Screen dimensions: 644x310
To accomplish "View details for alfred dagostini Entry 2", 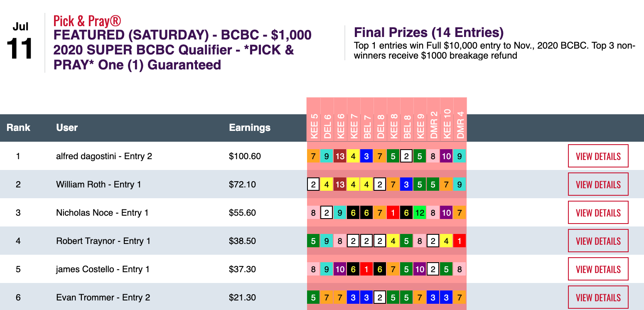I will (598, 156).
